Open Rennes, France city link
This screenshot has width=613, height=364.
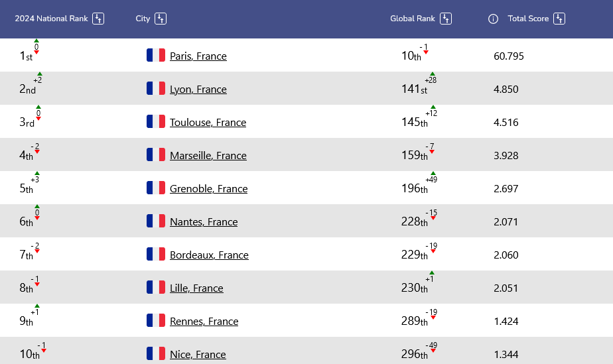(x=204, y=322)
